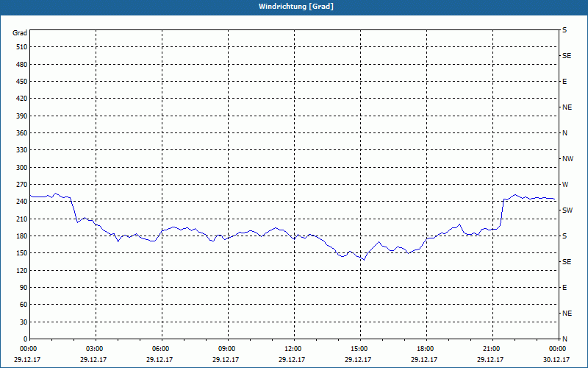Click the 'NW' compass label

[567, 159]
